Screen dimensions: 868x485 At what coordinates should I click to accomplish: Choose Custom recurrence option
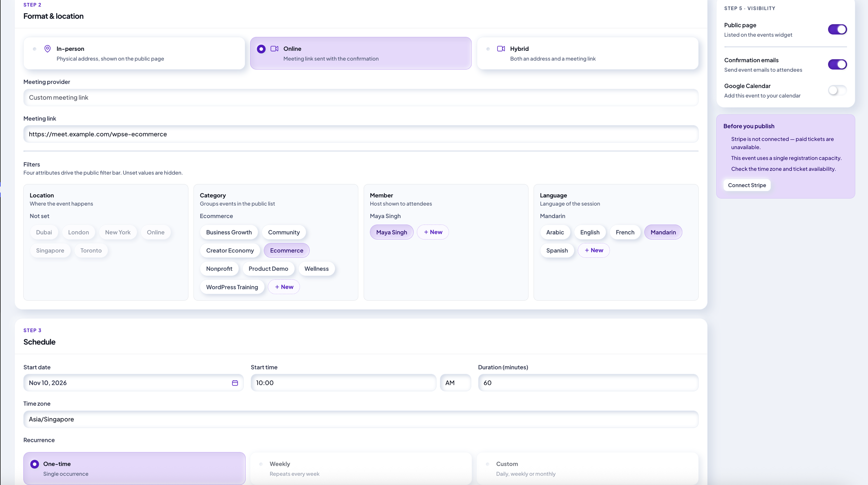point(588,469)
